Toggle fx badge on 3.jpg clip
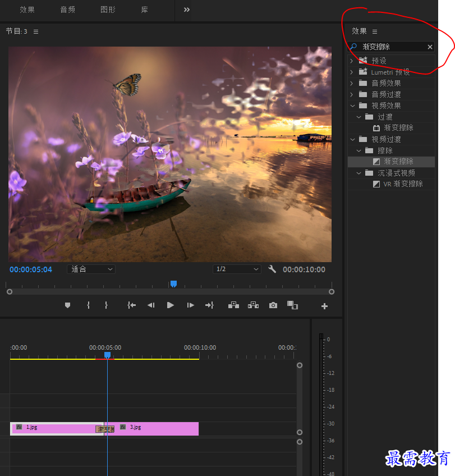The height and width of the screenshot is (476, 455). tap(123, 427)
